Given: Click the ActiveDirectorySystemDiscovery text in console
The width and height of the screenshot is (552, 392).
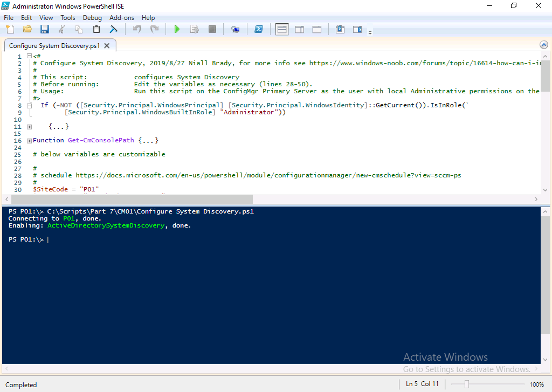Looking at the screenshot, I should pos(106,225).
